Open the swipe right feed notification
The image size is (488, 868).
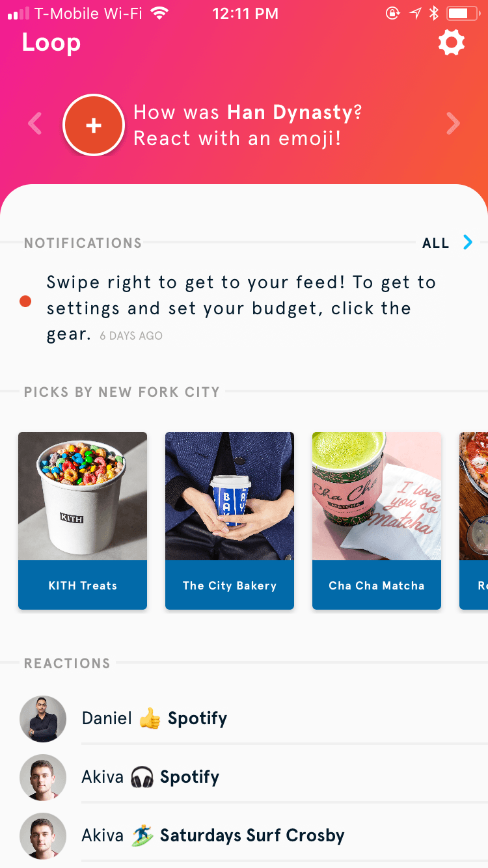pos(241,307)
